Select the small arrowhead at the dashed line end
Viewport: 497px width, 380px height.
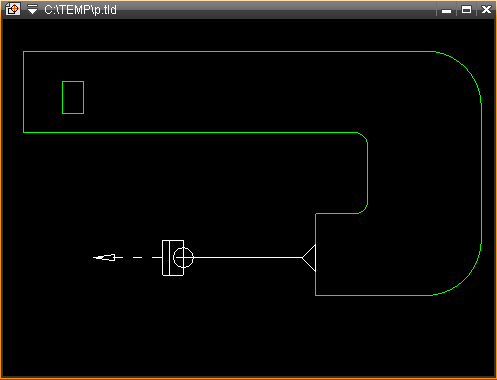[x=104, y=257]
